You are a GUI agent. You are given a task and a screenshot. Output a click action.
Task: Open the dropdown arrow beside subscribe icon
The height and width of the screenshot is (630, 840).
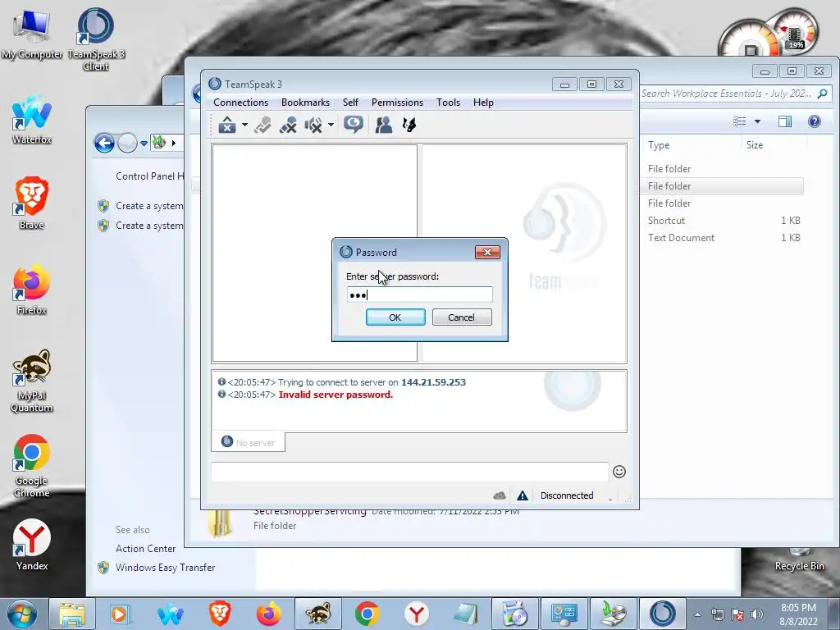[331, 125]
